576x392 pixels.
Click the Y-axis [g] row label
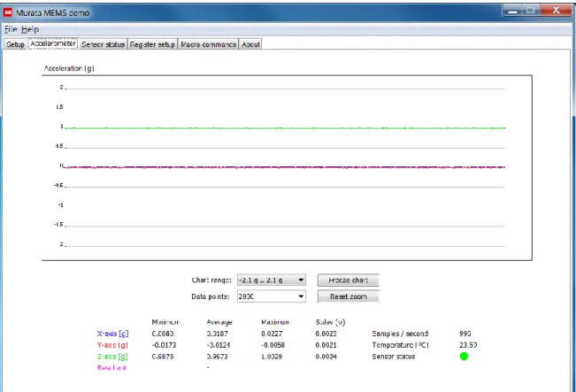tap(112, 345)
